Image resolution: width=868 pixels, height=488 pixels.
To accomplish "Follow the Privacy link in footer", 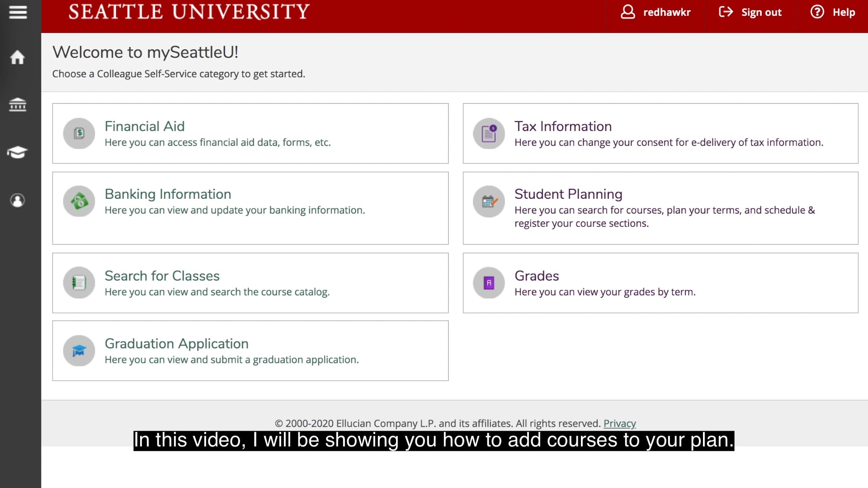I will (619, 423).
